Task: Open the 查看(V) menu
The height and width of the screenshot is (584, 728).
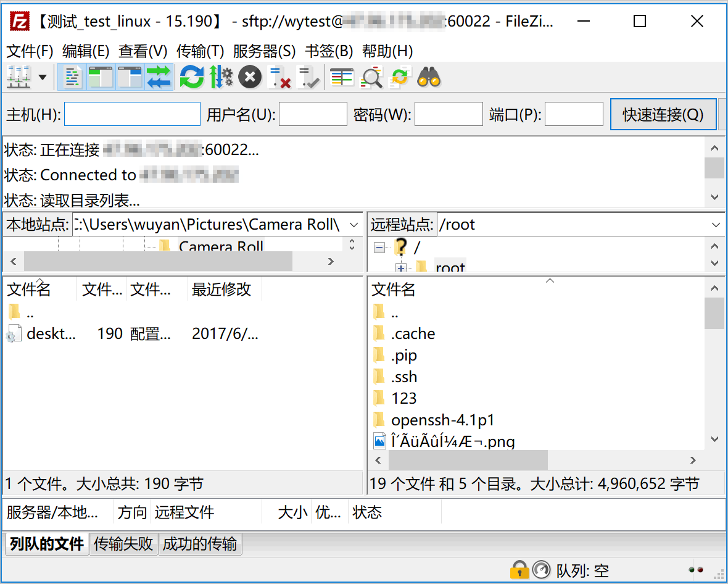Action: point(143,51)
